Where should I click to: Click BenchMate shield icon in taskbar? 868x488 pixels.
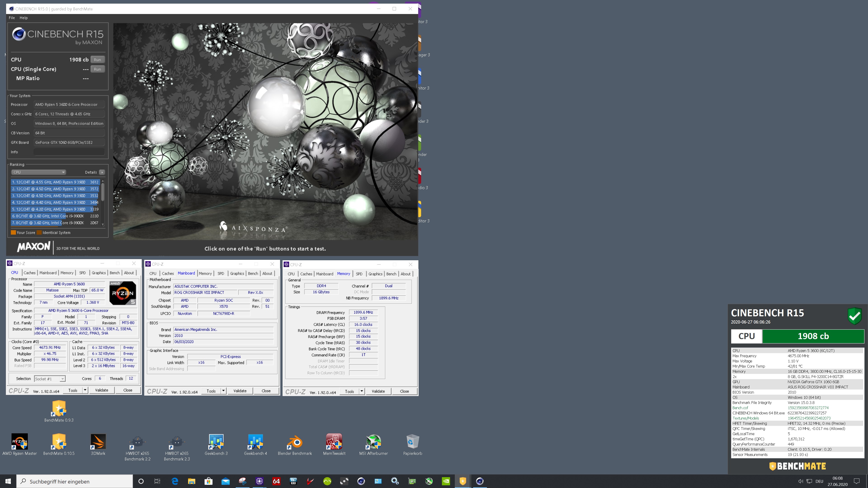463,481
